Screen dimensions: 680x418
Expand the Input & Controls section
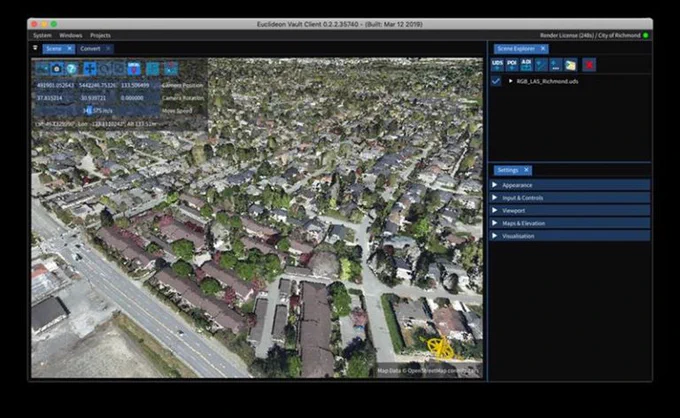point(570,198)
